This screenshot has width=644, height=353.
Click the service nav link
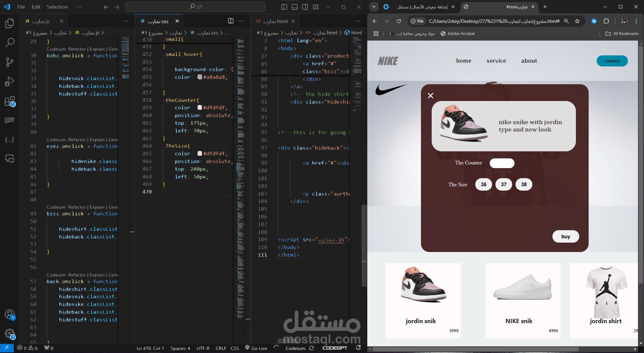(496, 61)
